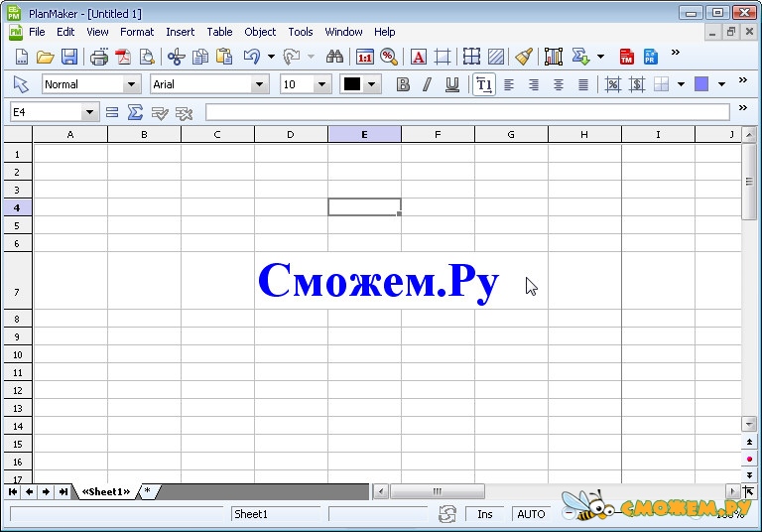
Task: Add a new sheet with the asterisk tab
Action: point(148,491)
